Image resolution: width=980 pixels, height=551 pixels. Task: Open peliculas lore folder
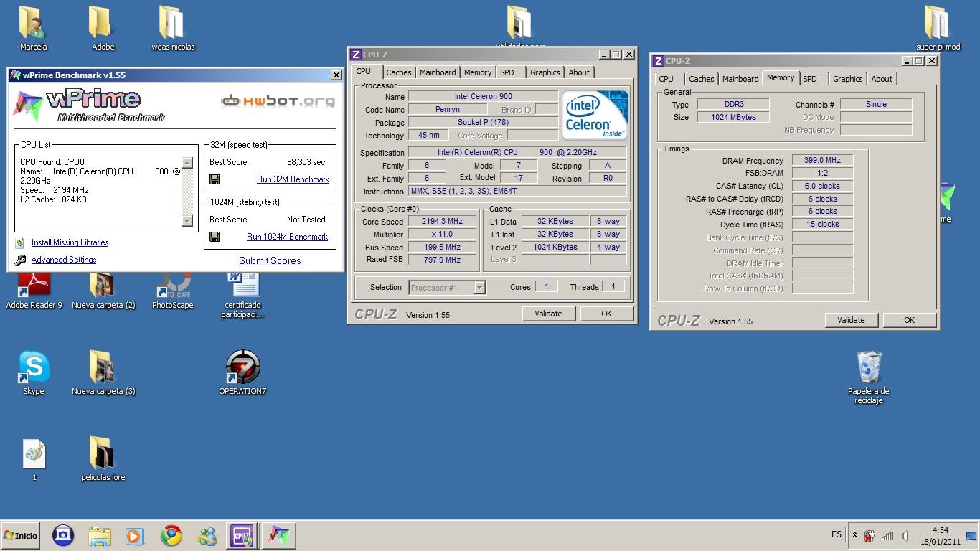click(x=103, y=453)
